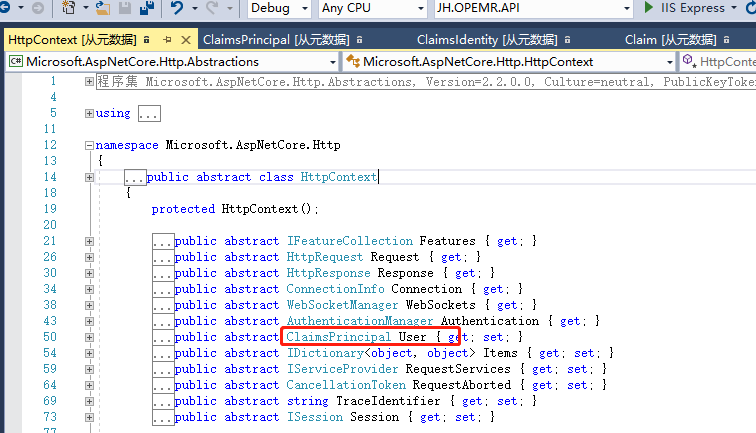
Task: Expand the using directives on line 5
Action: tap(89, 113)
